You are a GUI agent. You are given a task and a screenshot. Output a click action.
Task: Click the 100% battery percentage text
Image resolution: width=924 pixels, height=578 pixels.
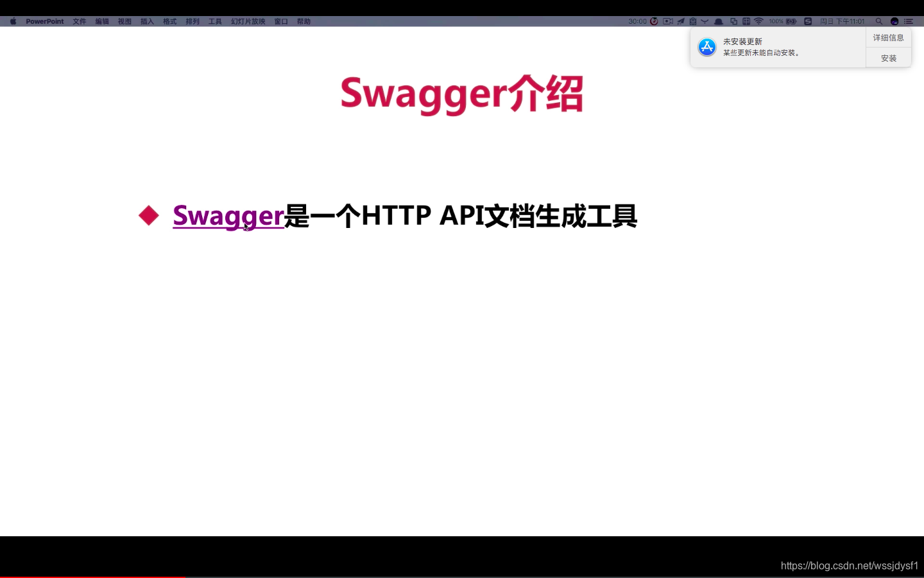[x=776, y=21]
